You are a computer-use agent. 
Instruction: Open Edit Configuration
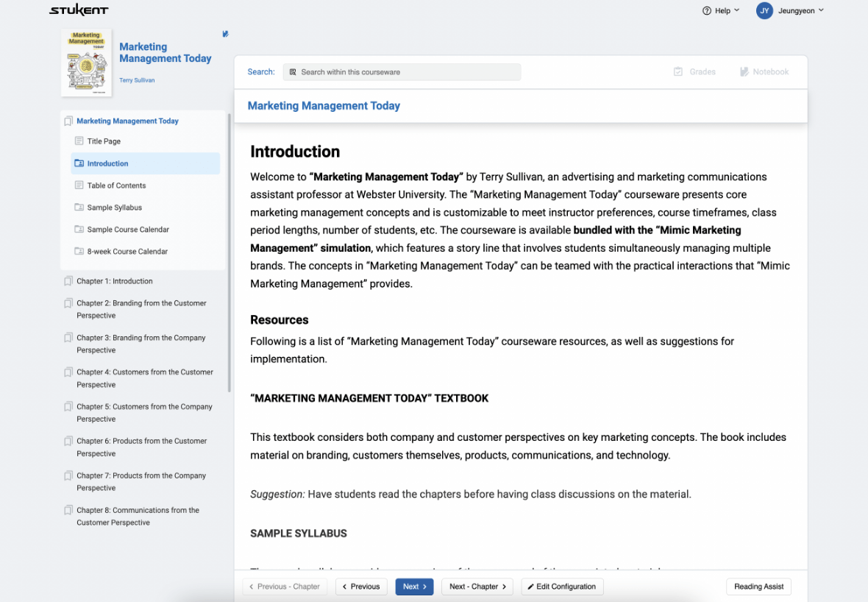tap(562, 587)
